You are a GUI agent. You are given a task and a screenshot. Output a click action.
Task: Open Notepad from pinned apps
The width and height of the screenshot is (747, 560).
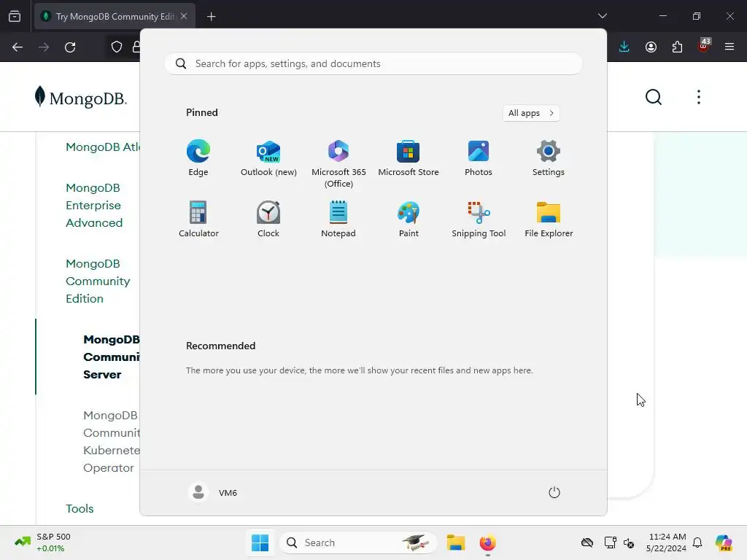338,219
